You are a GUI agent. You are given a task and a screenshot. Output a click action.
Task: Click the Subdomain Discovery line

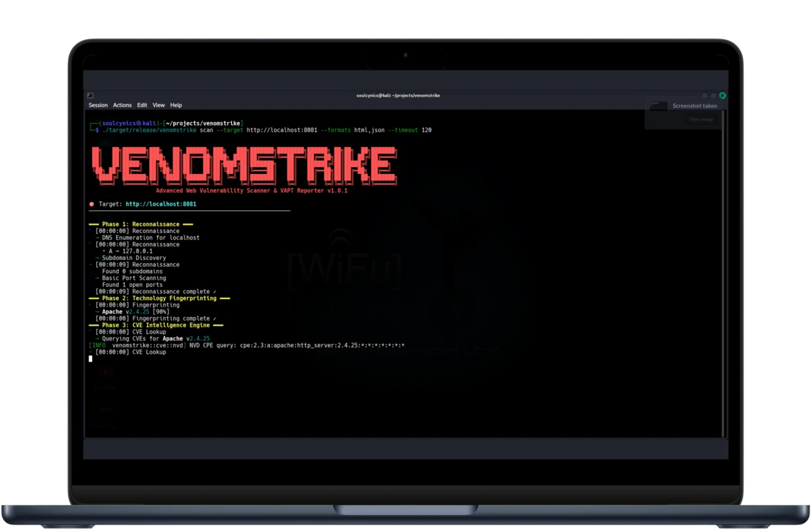point(131,258)
